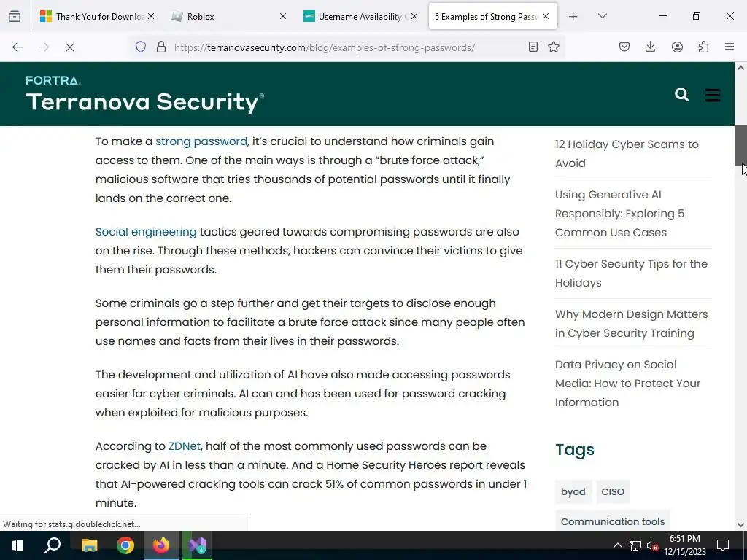This screenshot has height=560, width=747.
Task: Close the Roblox tab
Action: tap(282, 16)
